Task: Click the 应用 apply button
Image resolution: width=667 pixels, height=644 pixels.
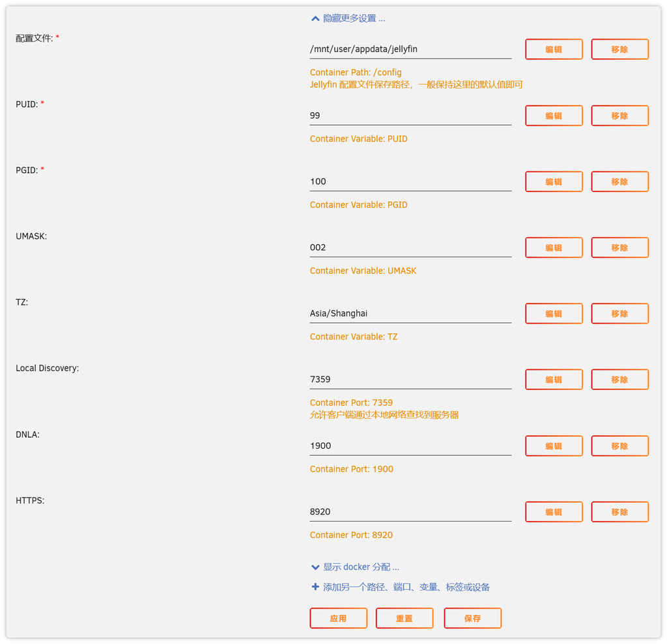Action: [x=338, y=619]
